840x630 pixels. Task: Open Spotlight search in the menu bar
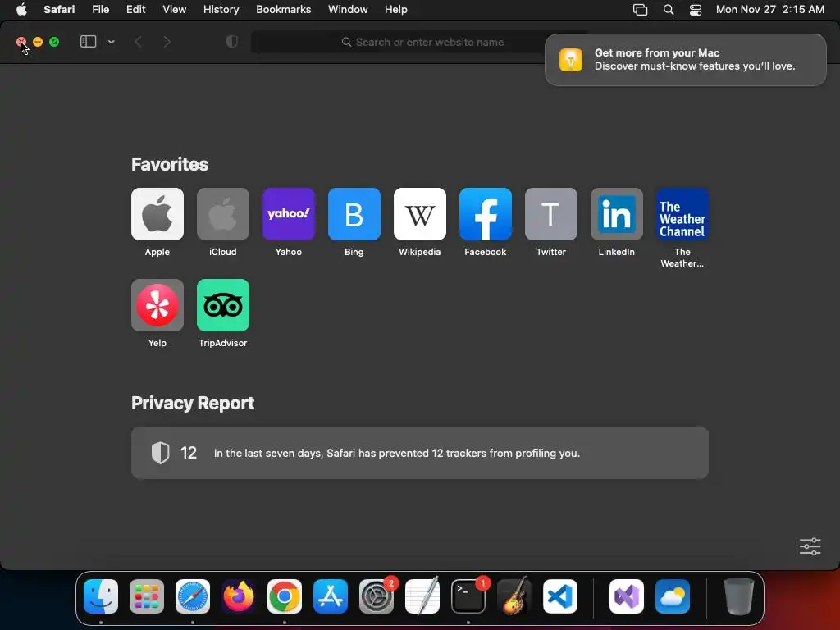668,9
